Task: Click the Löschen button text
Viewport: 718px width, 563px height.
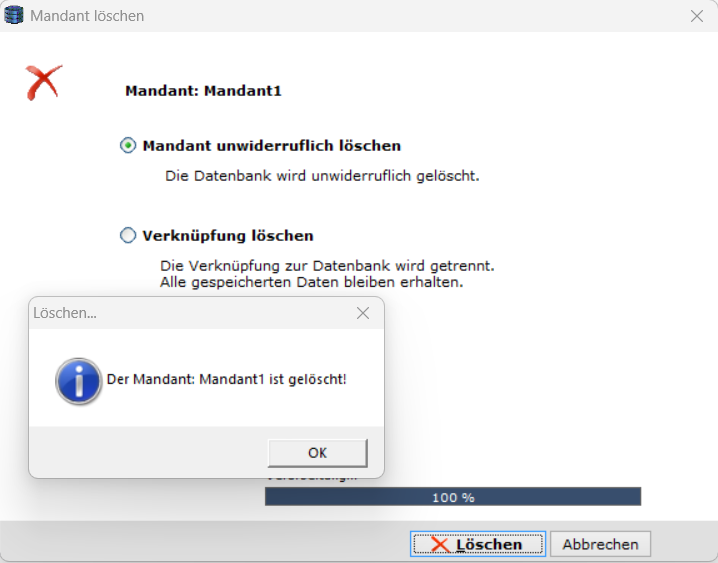Action: coord(489,544)
